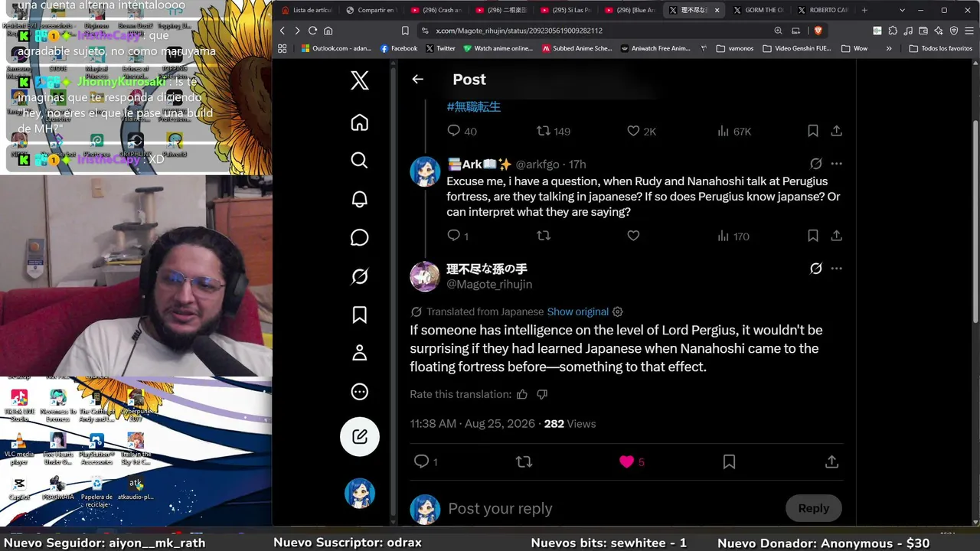Open a new browser tab
Image resolution: width=980 pixels, height=551 pixels.
pos(864,10)
